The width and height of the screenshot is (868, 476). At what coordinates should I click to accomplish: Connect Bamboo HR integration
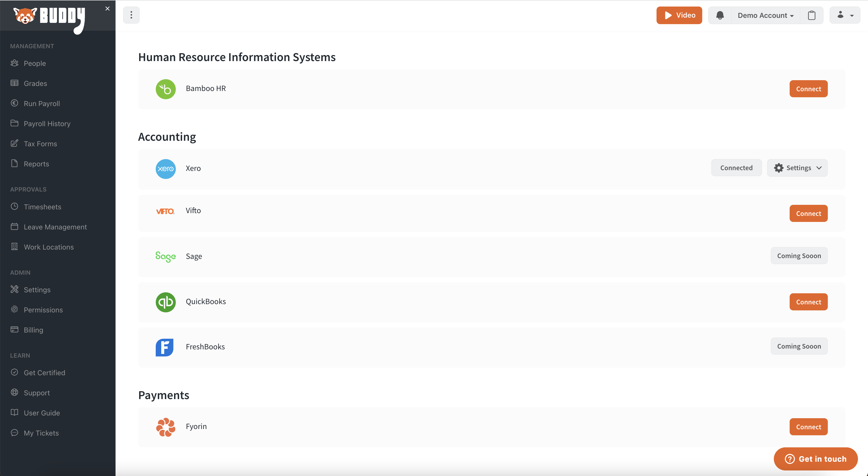(x=808, y=89)
